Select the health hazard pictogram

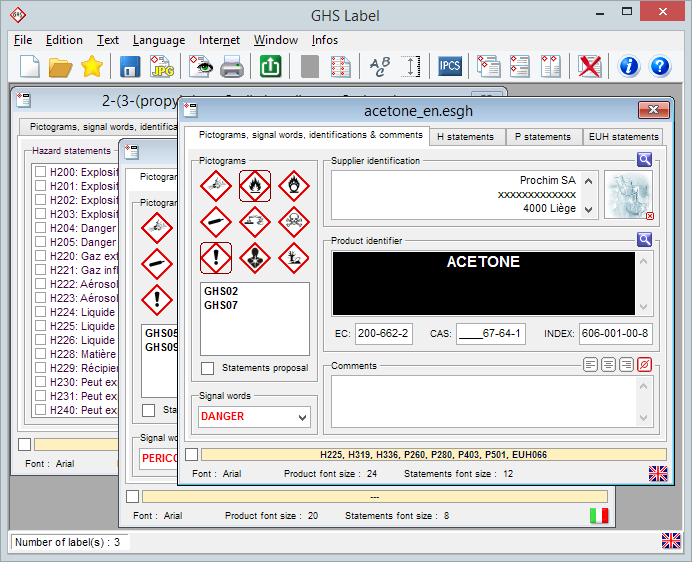point(255,258)
